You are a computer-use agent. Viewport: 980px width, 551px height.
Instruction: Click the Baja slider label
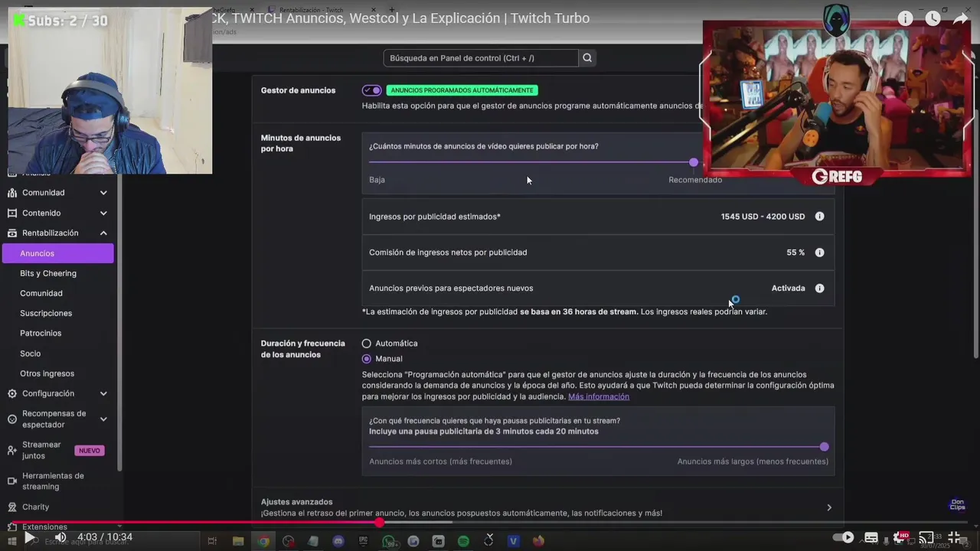377,180
